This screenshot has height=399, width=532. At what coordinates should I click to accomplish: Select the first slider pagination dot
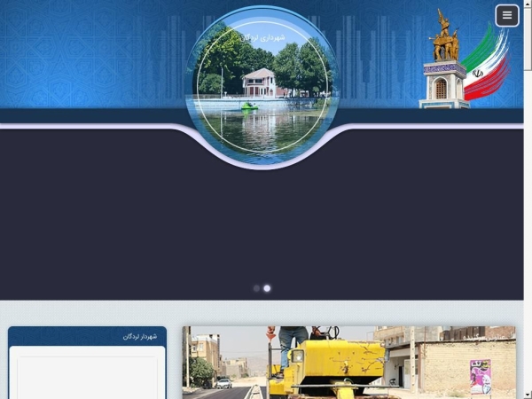point(256,288)
